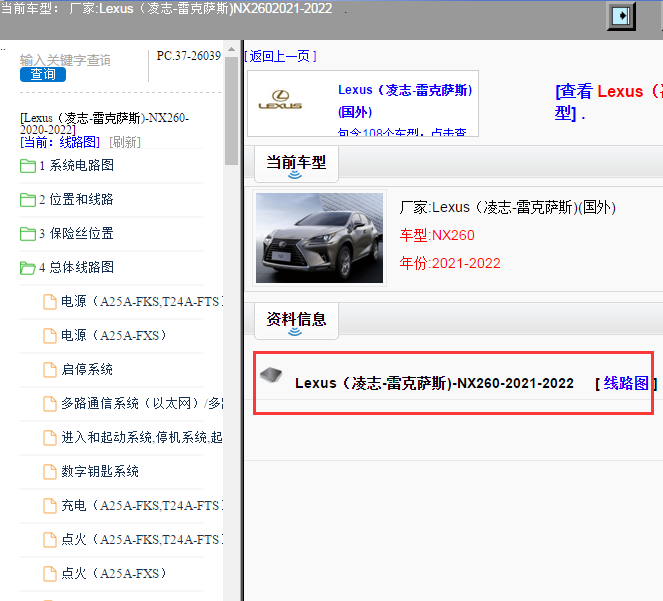The image size is (663, 601).
Task: Click file icon beside 进入和起动系统
Action: pos(50,438)
